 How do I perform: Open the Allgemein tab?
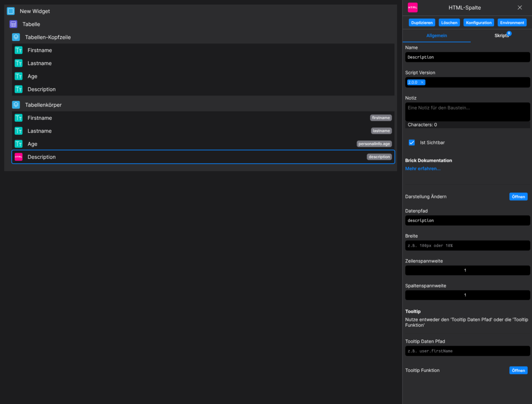pyautogui.click(x=436, y=35)
